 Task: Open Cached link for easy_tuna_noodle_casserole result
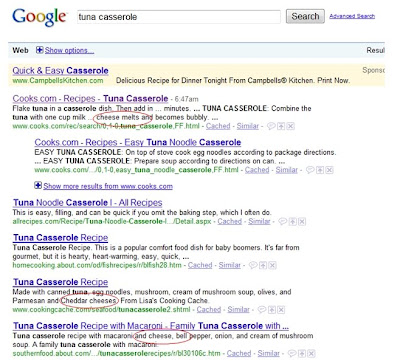[257, 170]
